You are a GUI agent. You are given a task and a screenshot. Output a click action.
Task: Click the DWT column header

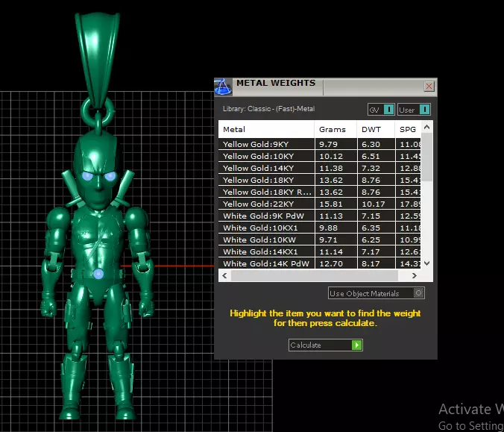[x=376, y=129]
